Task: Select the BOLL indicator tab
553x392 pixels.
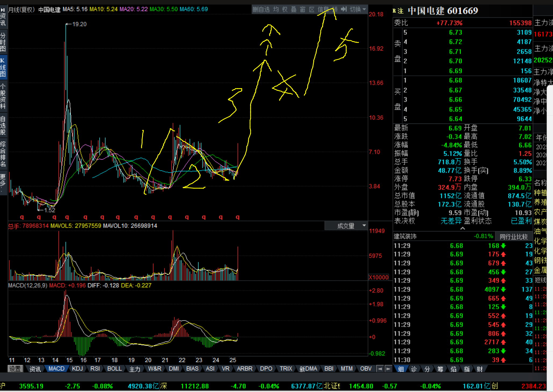Action: [x=115, y=369]
